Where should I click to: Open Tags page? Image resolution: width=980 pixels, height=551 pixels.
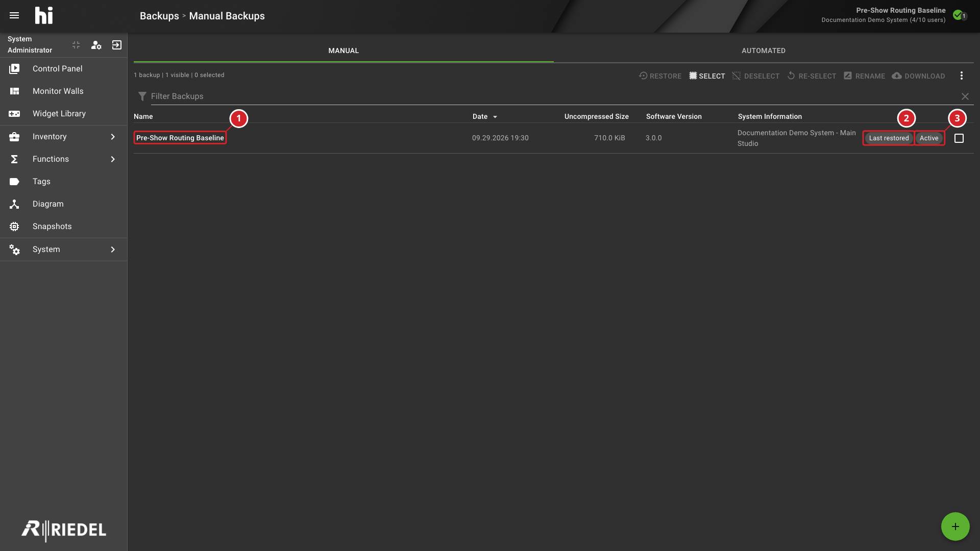click(64, 181)
